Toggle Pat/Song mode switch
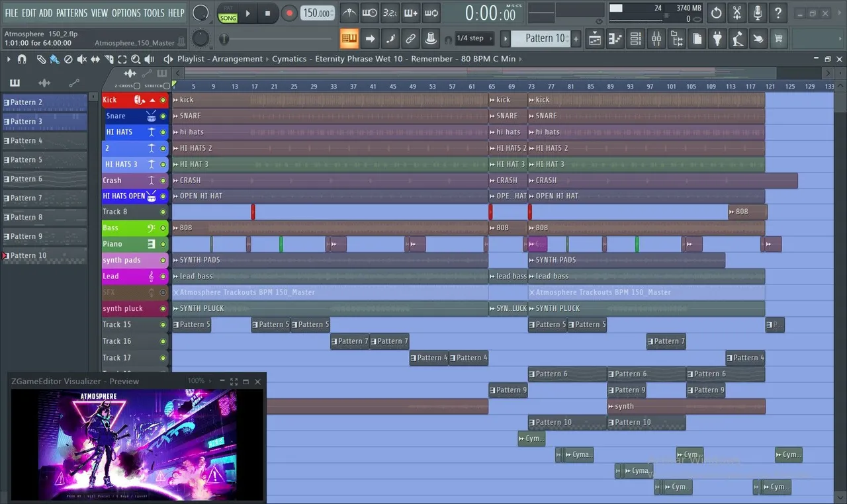The image size is (847, 504). 228,13
